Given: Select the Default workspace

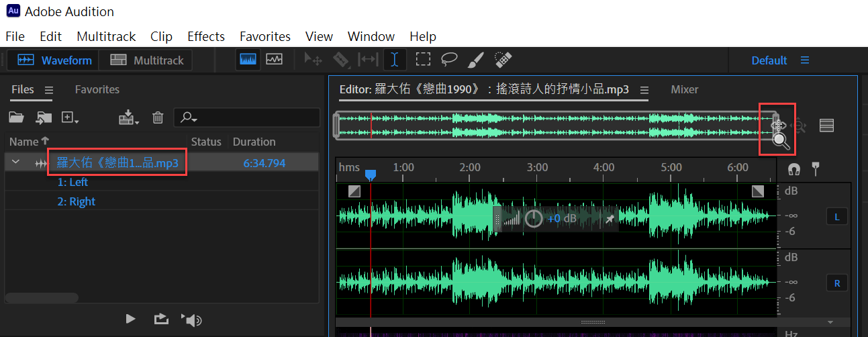Looking at the screenshot, I should (x=769, y=60).
